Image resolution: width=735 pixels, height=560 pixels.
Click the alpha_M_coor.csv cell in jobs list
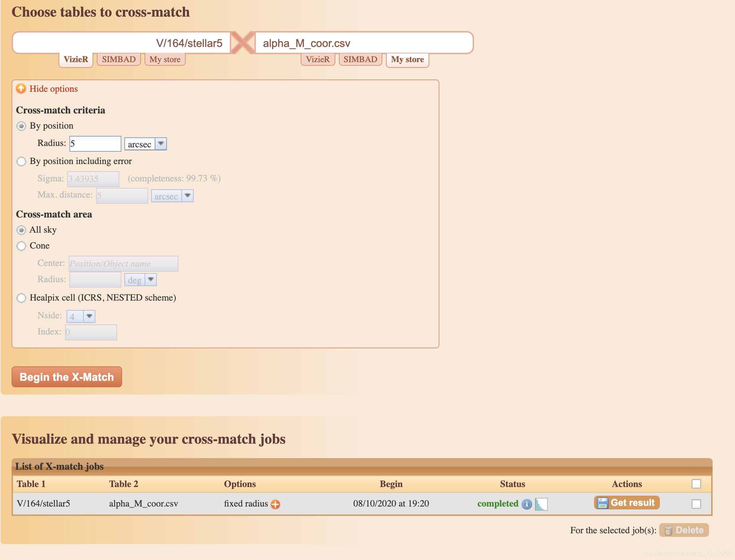144,504
